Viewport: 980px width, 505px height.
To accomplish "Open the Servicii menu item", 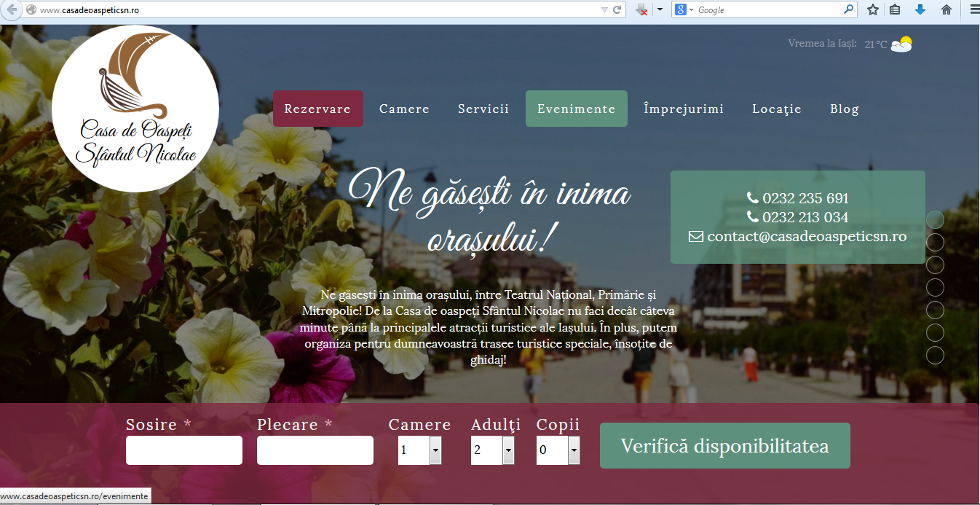I will (483, 108).
